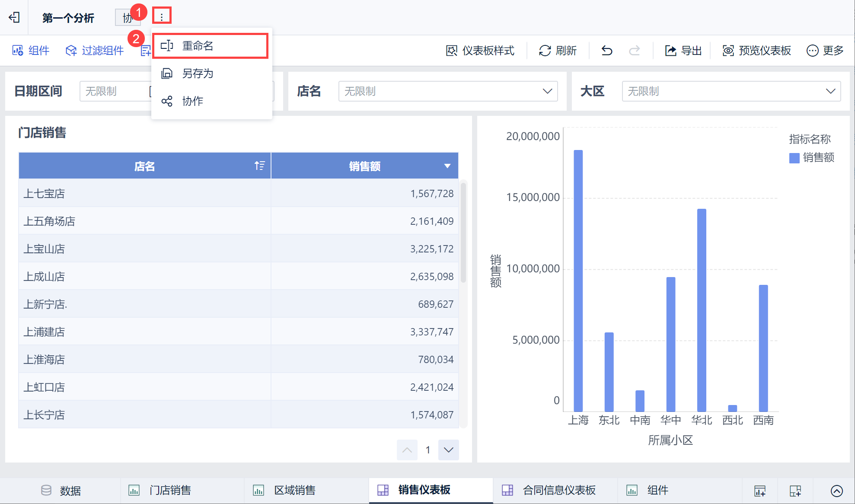Open Dashboard Style (仪表板样式)

click(x=480, y=51)
